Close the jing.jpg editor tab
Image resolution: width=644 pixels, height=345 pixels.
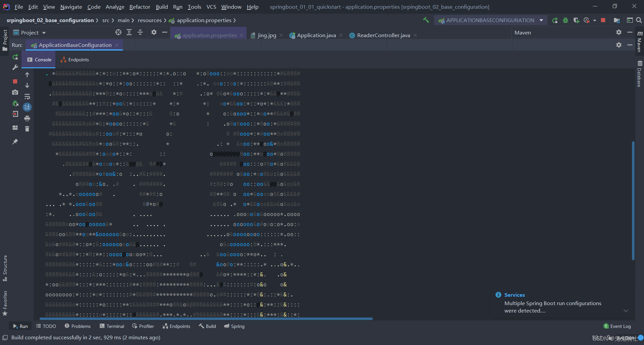(x=281, y=35)
